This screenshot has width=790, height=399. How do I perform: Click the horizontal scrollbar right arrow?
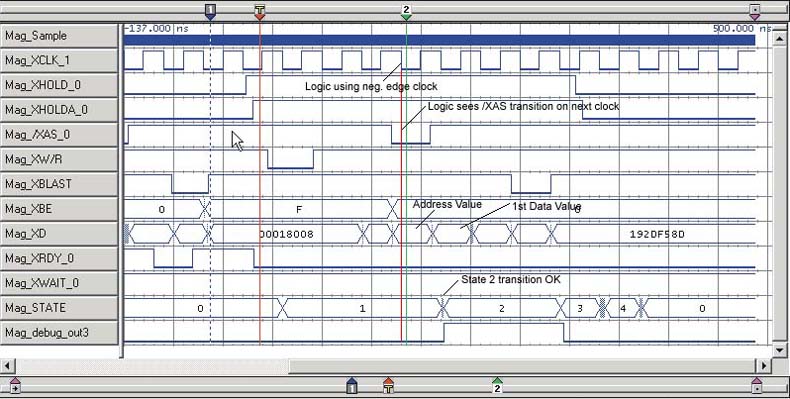[x=764, y=365]
